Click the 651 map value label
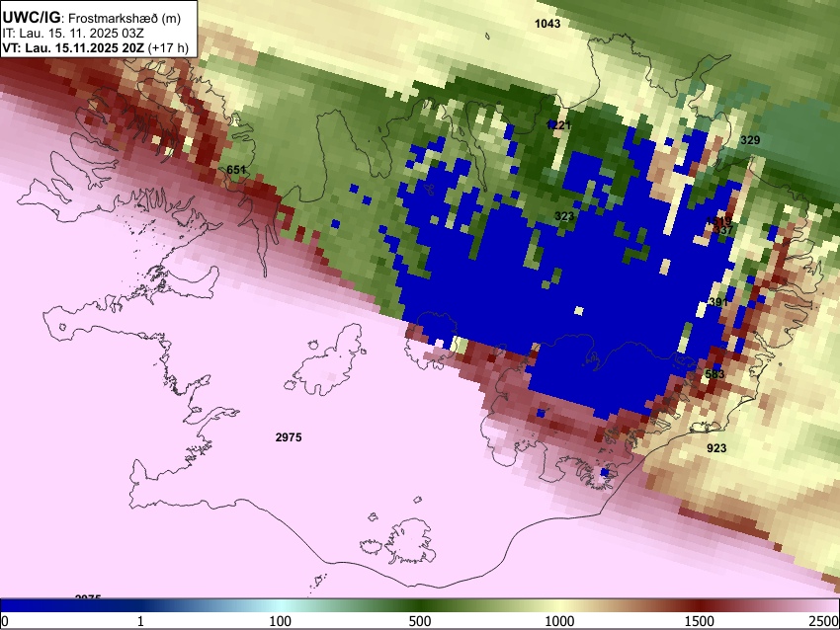The height and width of the screenshot is (630, 840). coord(236,170)
